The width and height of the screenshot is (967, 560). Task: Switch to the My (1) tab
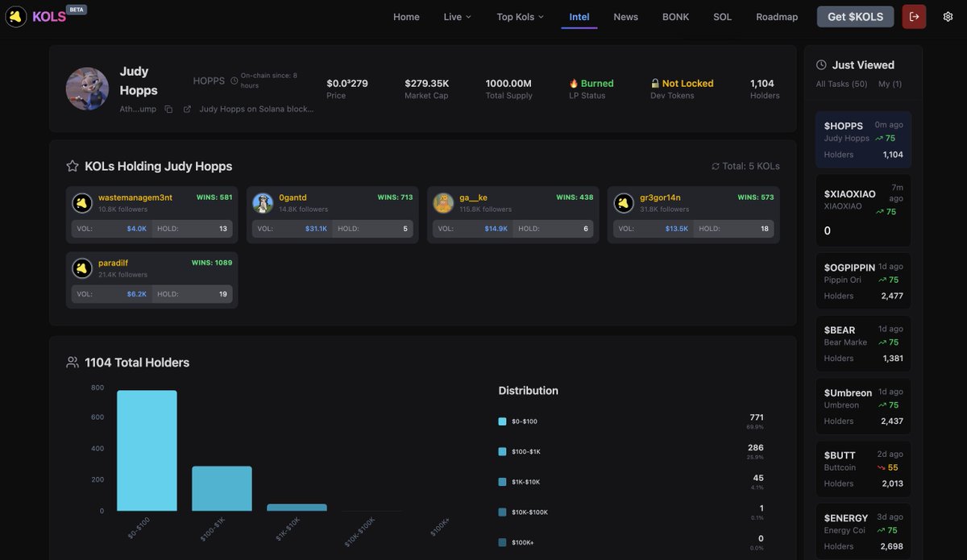click(890, 84)
